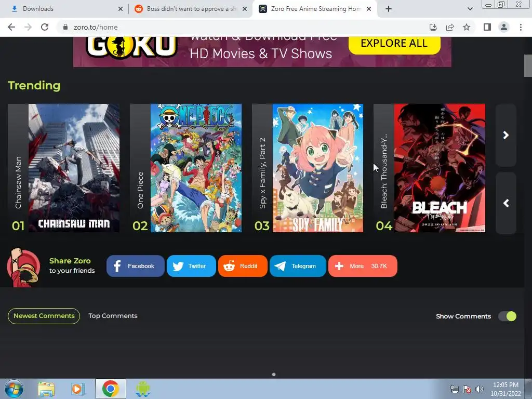Advance trending carousel with next arrow
Image resolution: width=532 pixels, height=399 pixels.
coord(506,135)
